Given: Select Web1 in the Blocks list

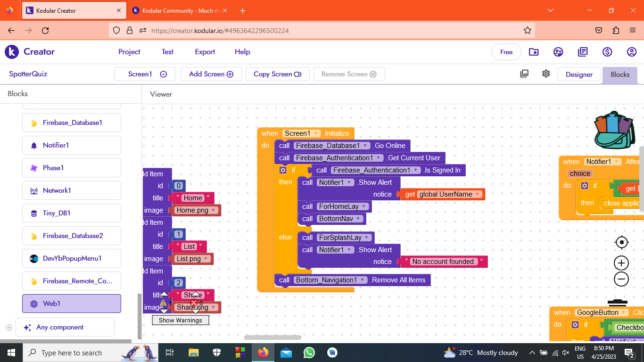Looking at the screenshot, I should coord(72,304).
